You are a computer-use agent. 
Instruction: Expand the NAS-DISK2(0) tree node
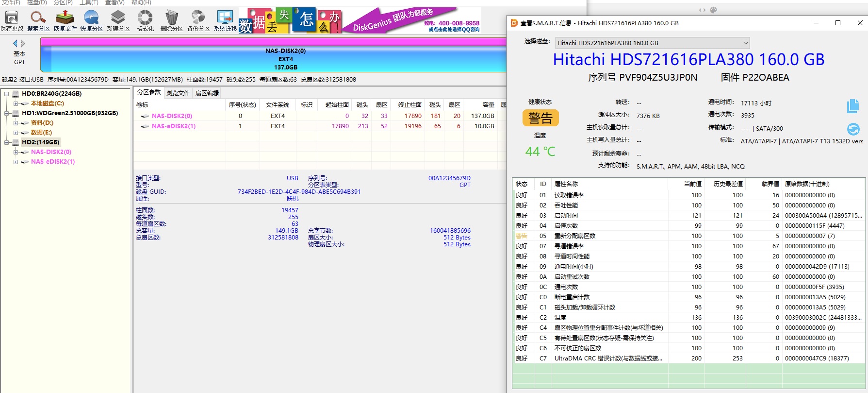click(16, 152)
